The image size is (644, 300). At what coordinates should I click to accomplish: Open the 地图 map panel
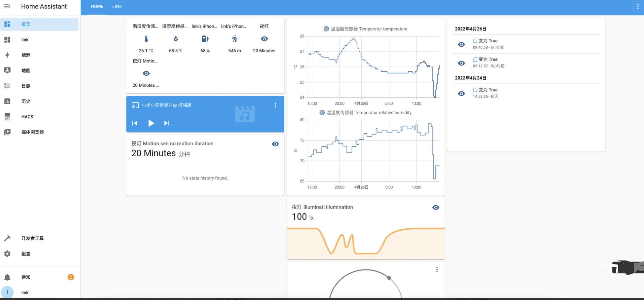39,70
